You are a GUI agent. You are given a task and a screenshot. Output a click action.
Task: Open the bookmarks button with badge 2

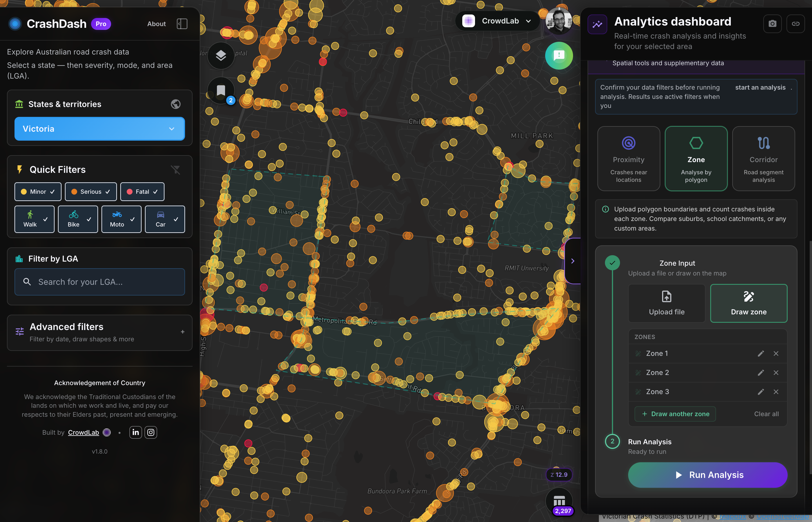click(x=221, y=90)
